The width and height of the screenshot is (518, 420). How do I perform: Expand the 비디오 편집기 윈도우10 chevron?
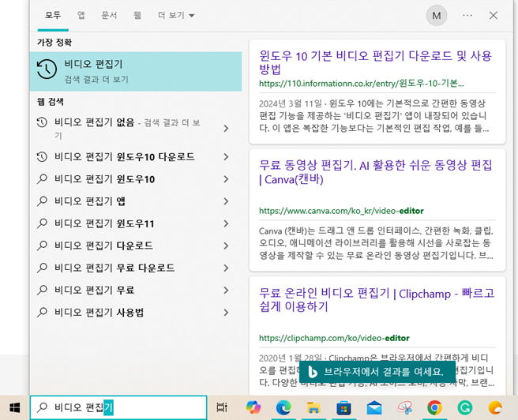pyautogui.click(x=226, y=179)
